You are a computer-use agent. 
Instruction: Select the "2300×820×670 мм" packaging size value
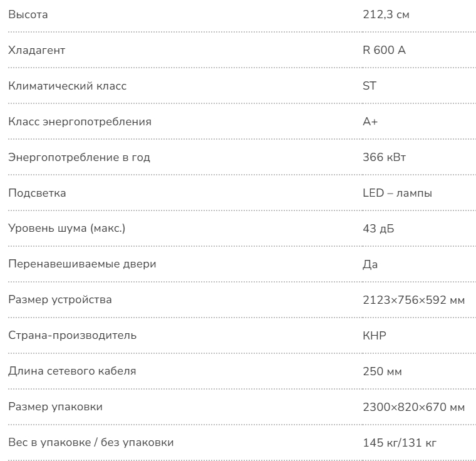(x=413, y=407)
